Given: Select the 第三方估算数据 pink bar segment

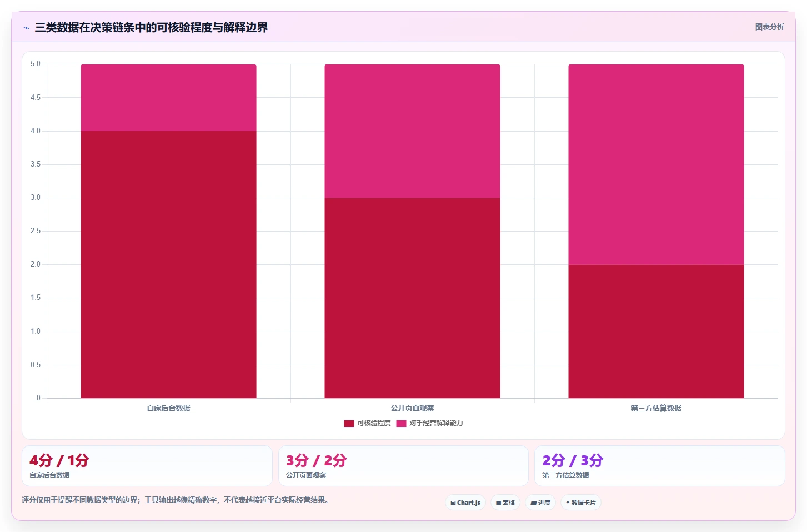Looking at the screenshot, I should pyautogui.click(x=656, y=164).
